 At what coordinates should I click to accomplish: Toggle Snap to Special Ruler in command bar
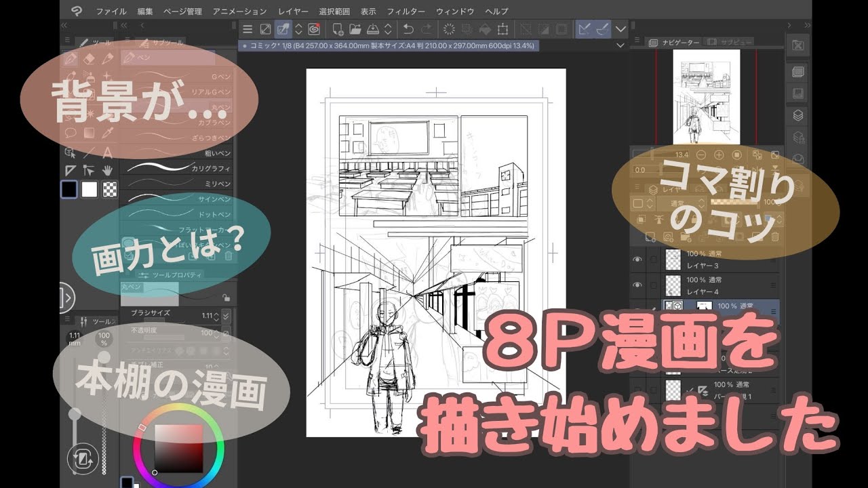(602, 29)
